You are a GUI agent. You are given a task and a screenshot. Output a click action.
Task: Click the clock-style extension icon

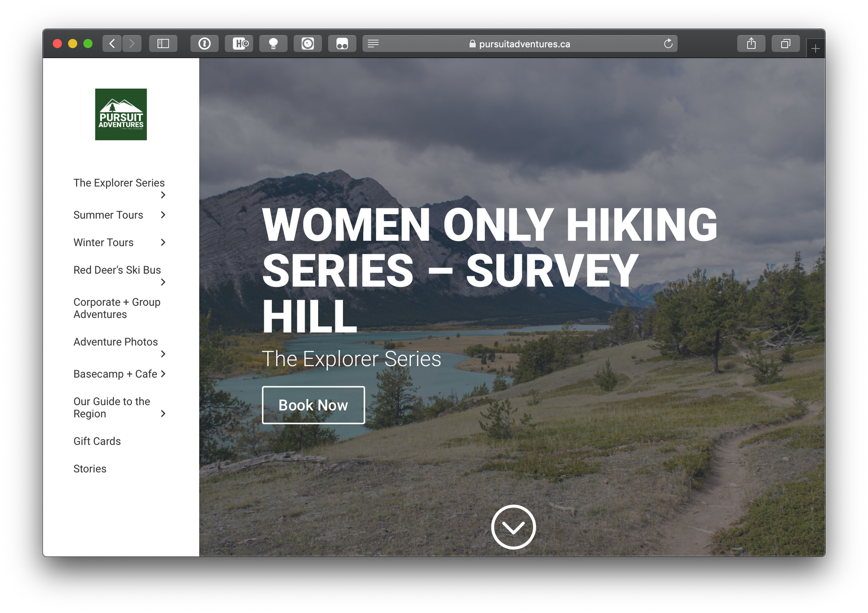click(x=308, y=43)
